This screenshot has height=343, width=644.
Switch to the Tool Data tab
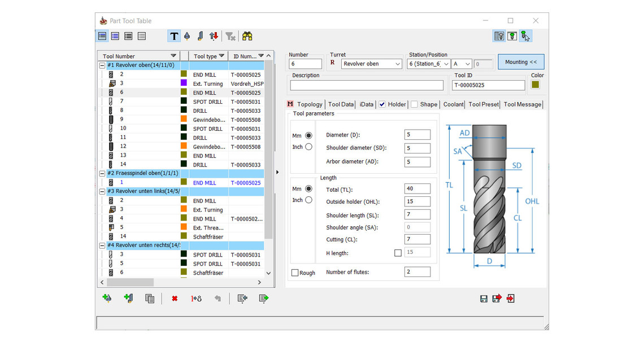[x=341, y=104]
